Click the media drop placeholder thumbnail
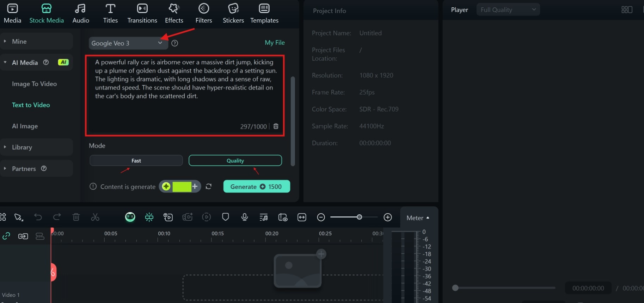 click(298, 270)
